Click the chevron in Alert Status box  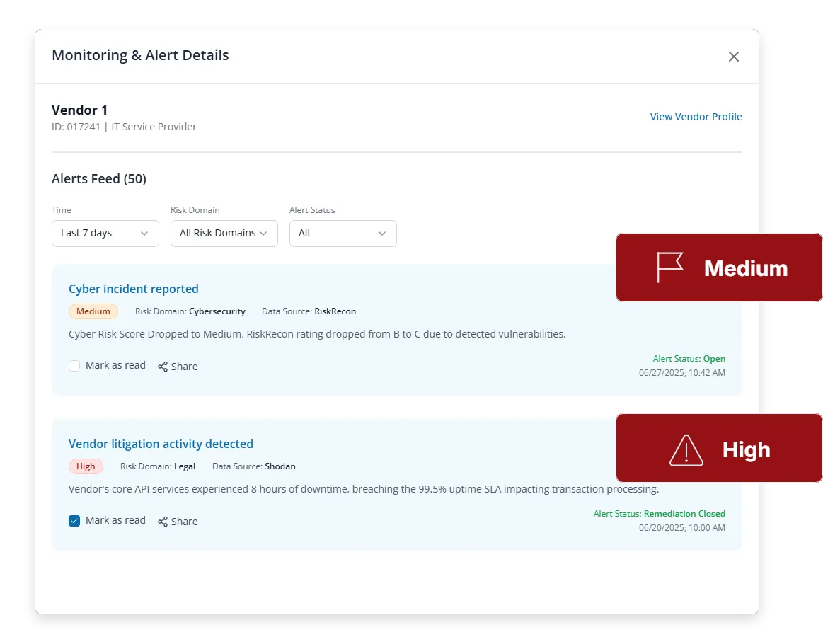(382, 233)
